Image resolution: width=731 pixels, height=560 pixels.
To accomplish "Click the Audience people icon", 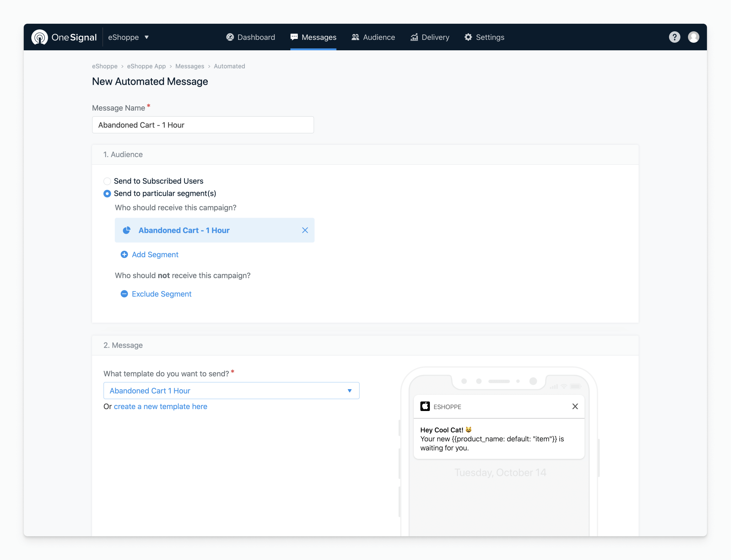I will pyautogui.click(x=355, y=37).
